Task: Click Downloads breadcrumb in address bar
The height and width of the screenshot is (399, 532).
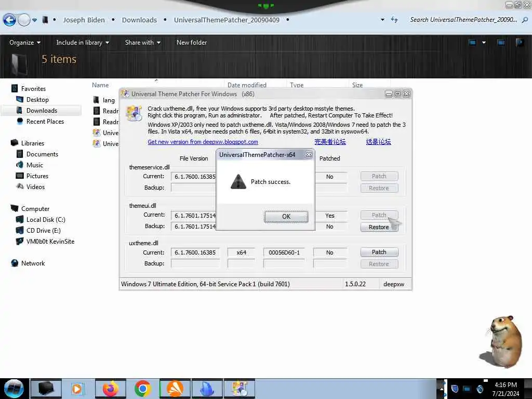Action: pyautogui.click(x=139, y=20)
